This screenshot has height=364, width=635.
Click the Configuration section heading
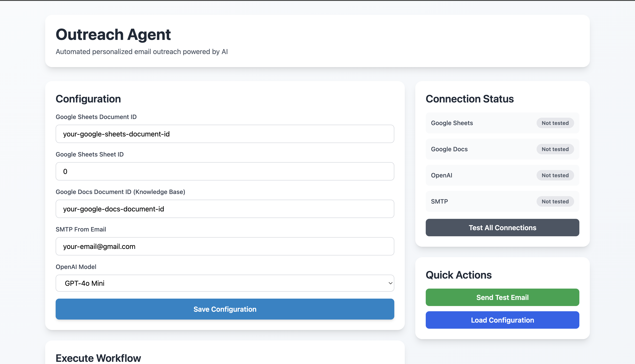pyautogui.click(x=88, y=99)
